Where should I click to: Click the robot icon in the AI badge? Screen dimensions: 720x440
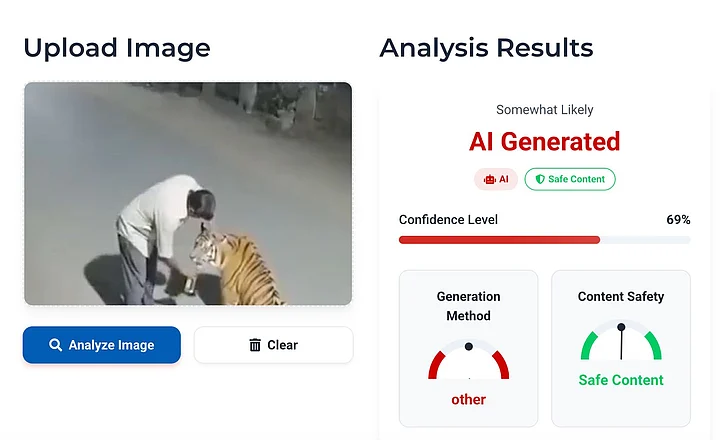pos(489,180)
